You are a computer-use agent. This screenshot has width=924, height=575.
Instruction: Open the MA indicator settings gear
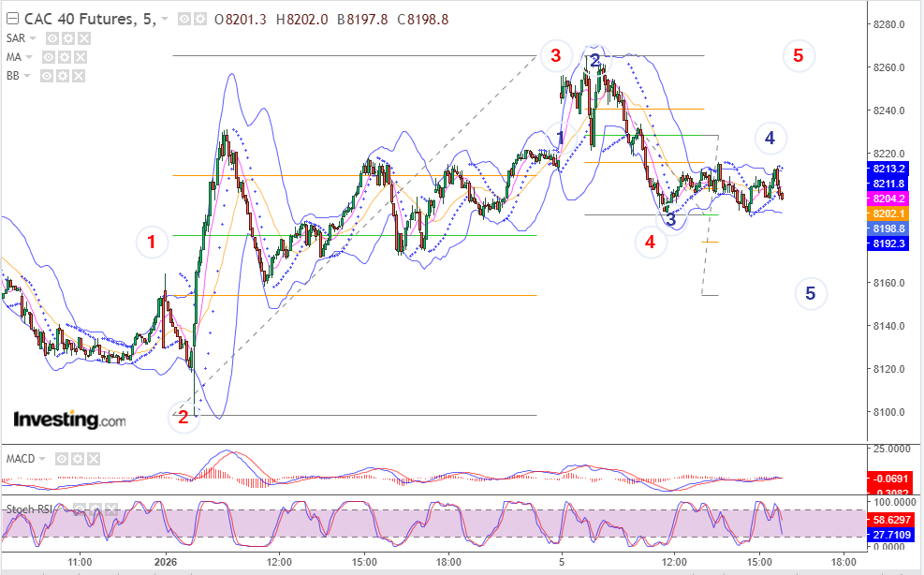[65, 57]
